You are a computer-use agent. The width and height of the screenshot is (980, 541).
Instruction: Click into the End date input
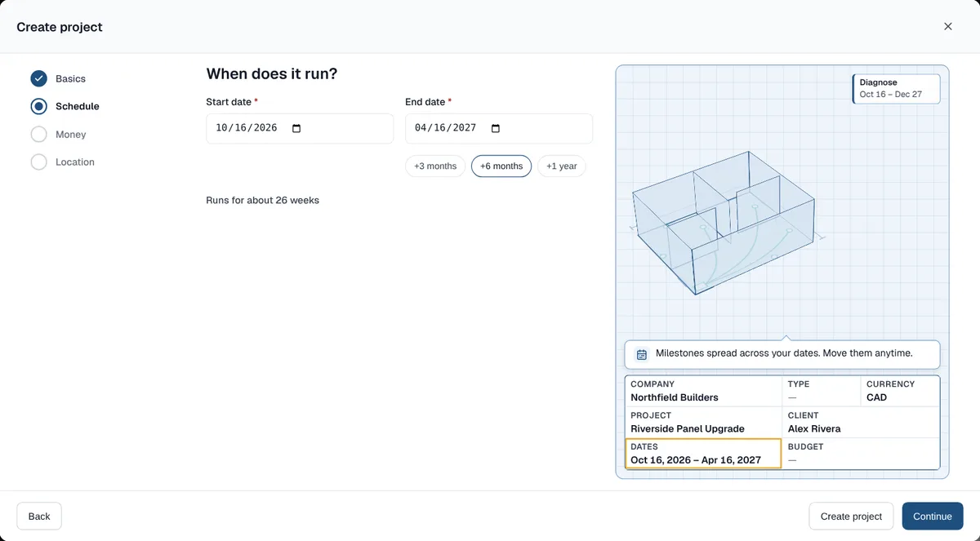pos(499,128)
